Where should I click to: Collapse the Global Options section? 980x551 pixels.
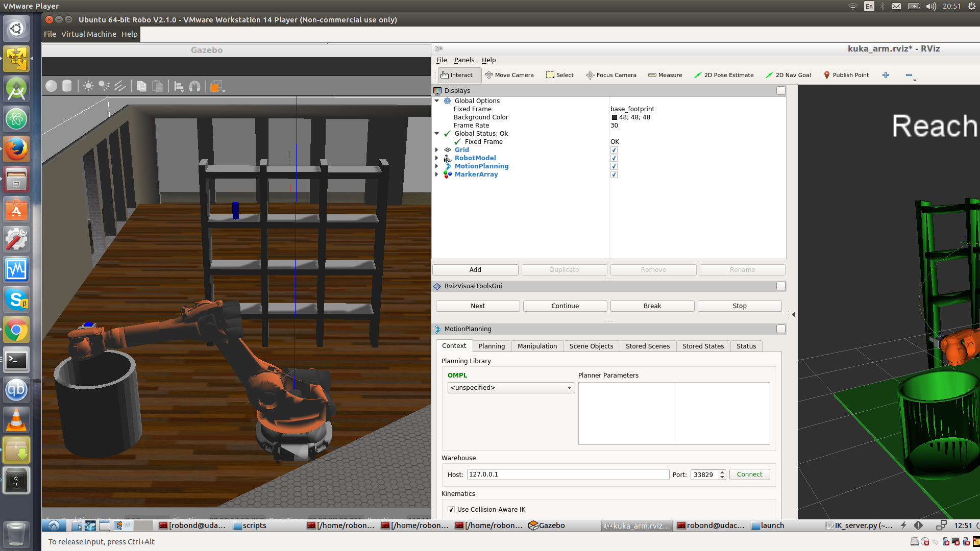coord(437,101)
